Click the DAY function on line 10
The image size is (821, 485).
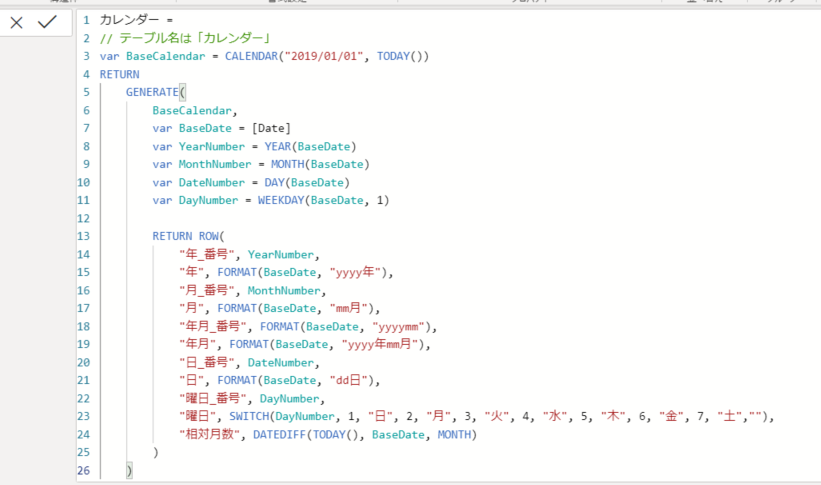point(274,183)
